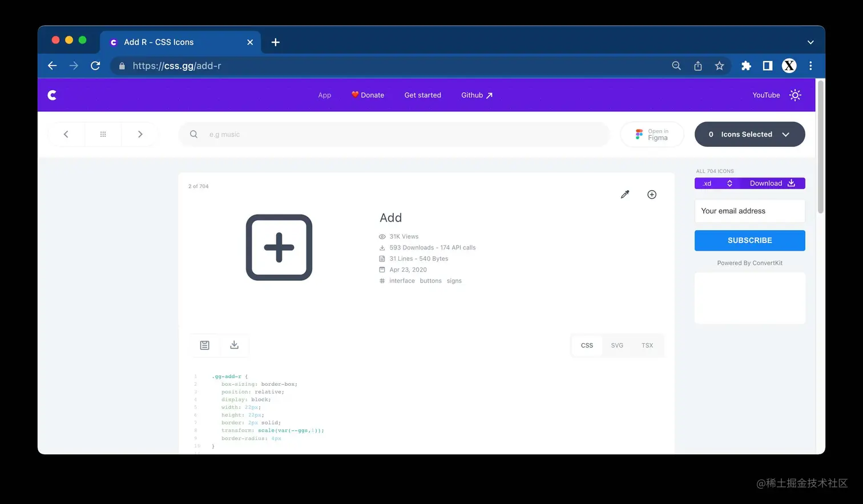
Task: Navigate to next icon with right arrow
Action: point(140,134)
